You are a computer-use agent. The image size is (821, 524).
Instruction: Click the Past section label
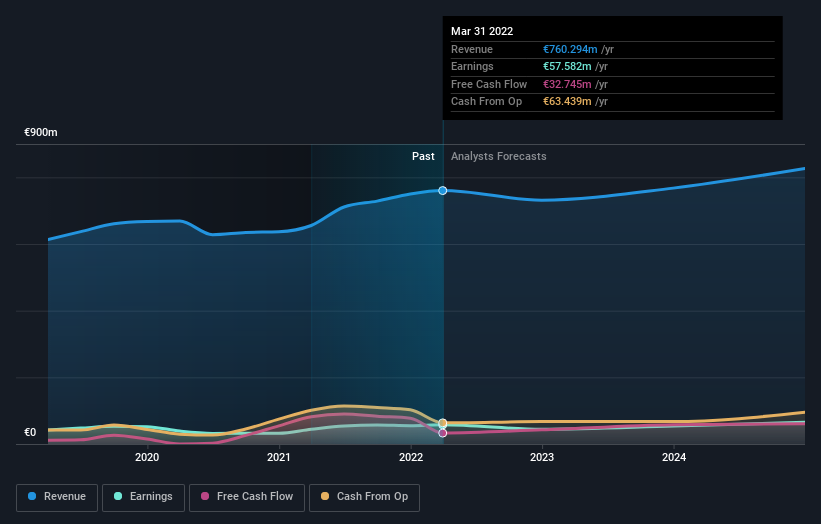tap(423, 156)
